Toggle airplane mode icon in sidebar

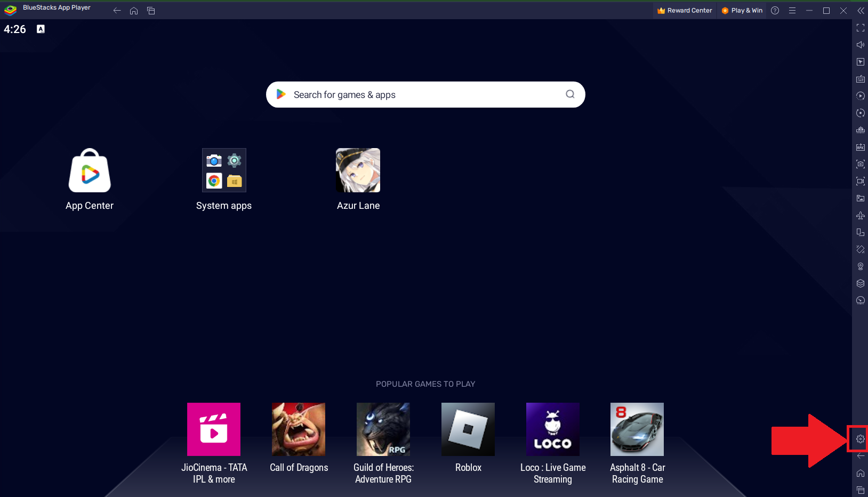coord(861,215)
